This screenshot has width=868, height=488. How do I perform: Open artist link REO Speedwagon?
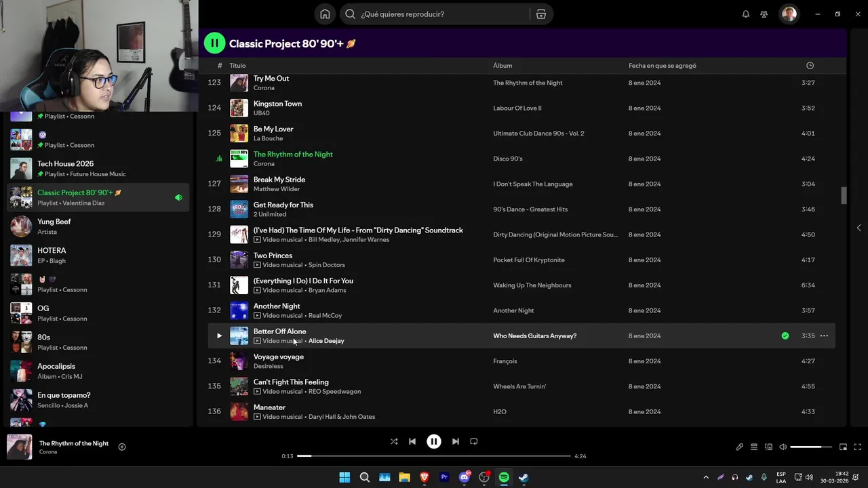[334, 392]
